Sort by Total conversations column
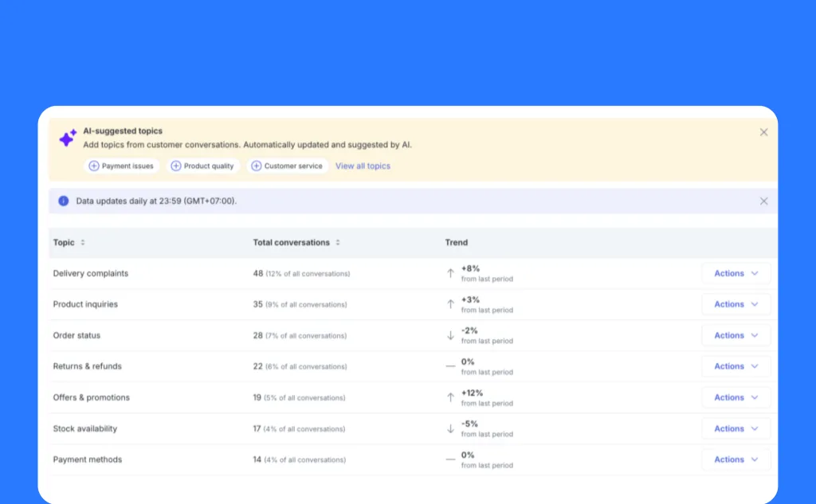 pos(338,242)
